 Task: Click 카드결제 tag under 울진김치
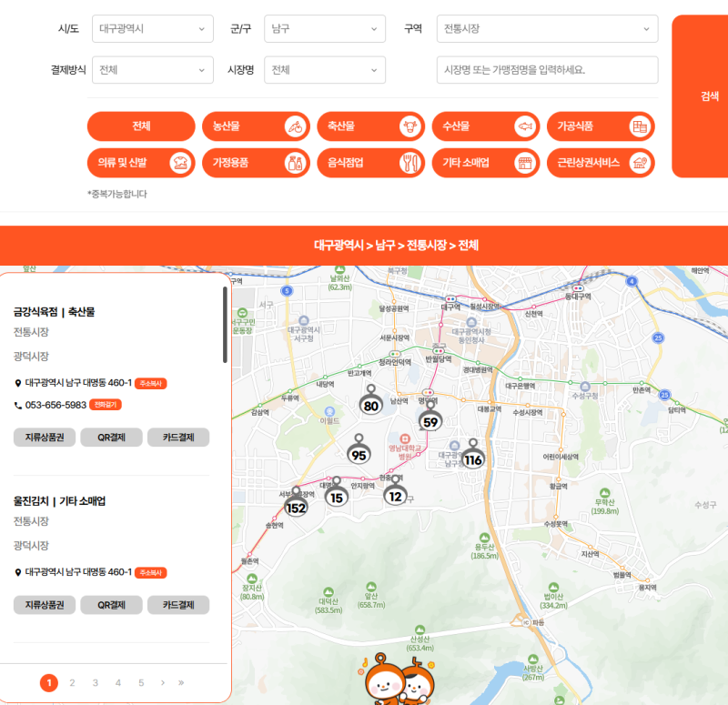pos(178,605)
